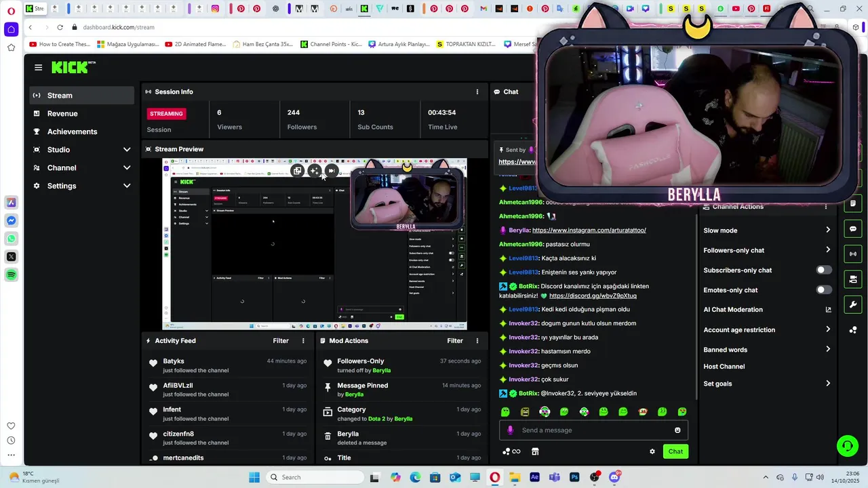Image resolution: width=868 pixels, height=488 pixels.
Task: Open Messenger in Opera sidebar
Action: [12, 221]
